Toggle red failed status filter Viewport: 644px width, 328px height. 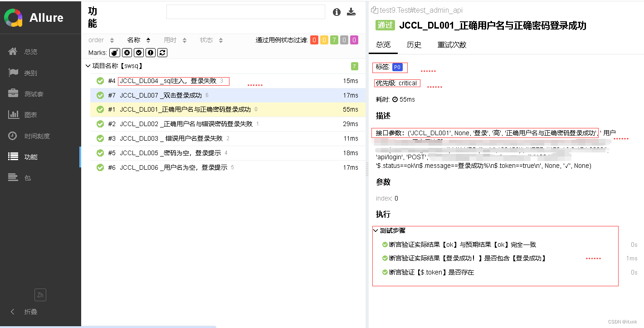(314, 40)
